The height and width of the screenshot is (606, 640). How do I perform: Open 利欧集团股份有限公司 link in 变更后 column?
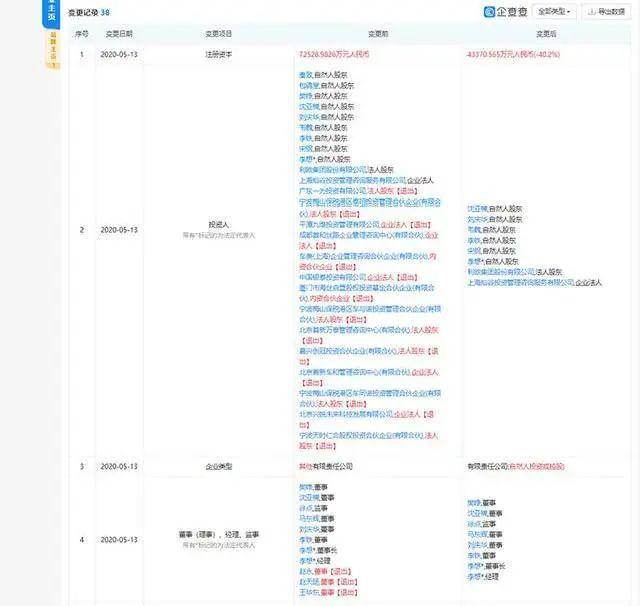pos(502,272)
